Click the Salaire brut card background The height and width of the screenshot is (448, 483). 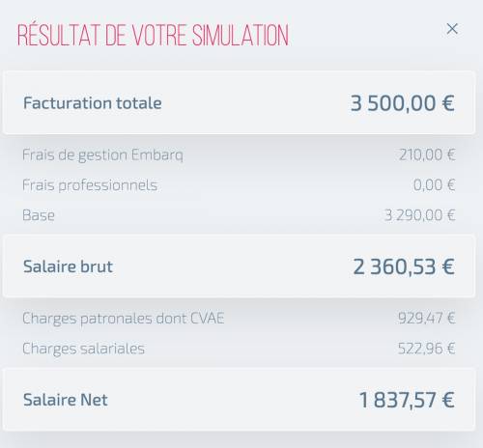coord(239,266)
